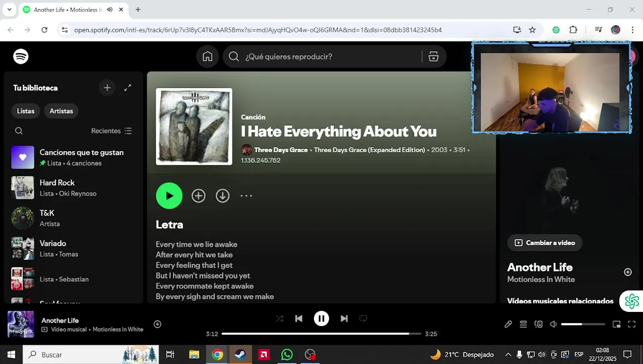Adjust the Spotify volume slider
643x364 pixels.
pyautogui.click(x=583, y=324)
